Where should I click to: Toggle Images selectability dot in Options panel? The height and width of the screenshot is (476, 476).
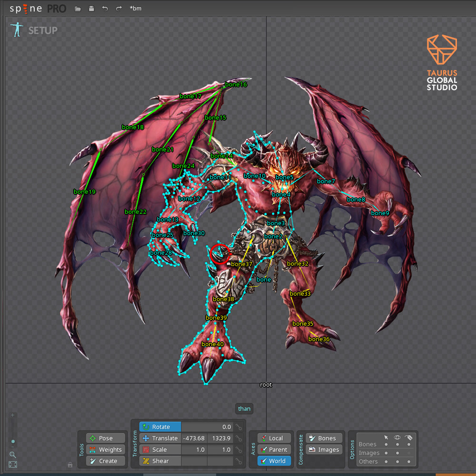click(386, 453)
